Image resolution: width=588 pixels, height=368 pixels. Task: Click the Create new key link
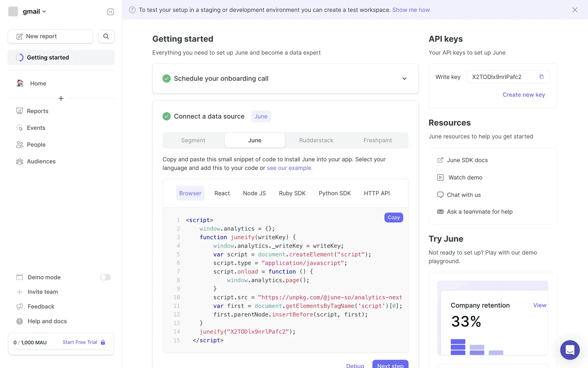(523, 95)
